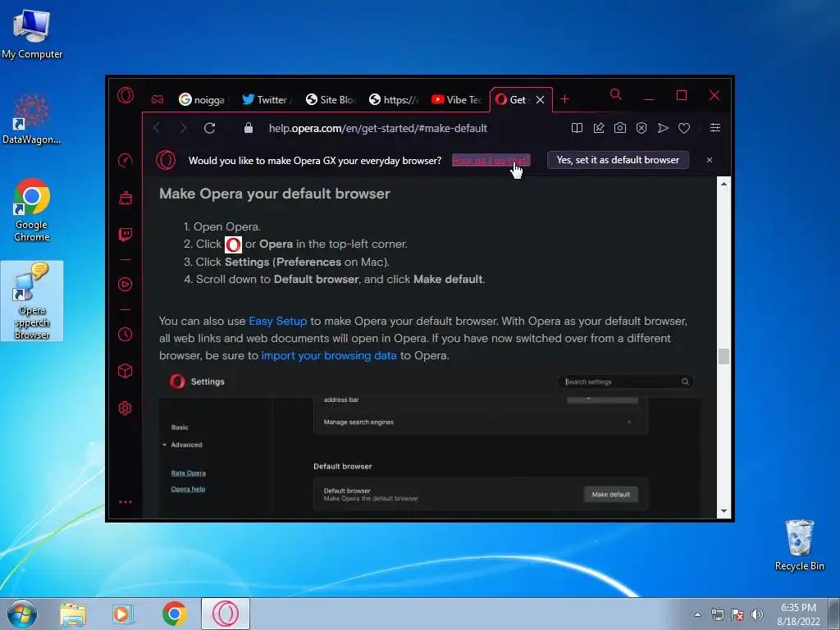Click 'How do I do that?' link
The image size is (840, 630).
tap(491, 160)
